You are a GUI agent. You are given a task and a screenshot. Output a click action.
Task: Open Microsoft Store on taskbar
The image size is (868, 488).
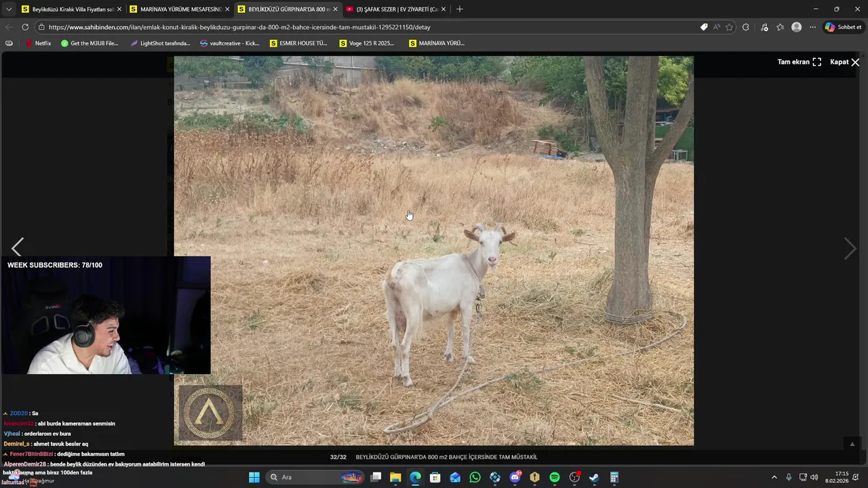tap(435, 477)
